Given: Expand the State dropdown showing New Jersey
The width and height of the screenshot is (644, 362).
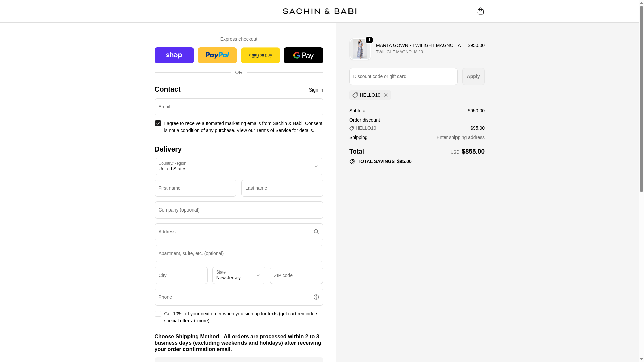Looking at the screenshot, I should coord(238,275).
